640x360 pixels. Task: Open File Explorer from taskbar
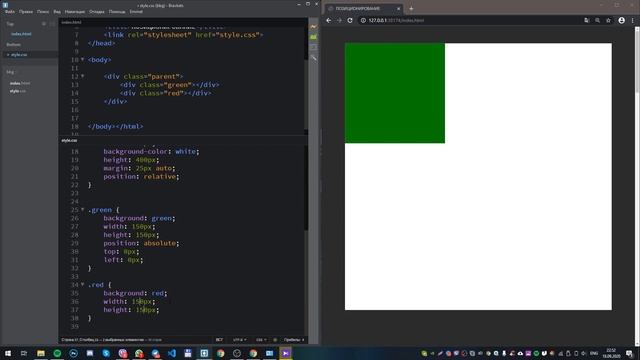coord(41,353)
